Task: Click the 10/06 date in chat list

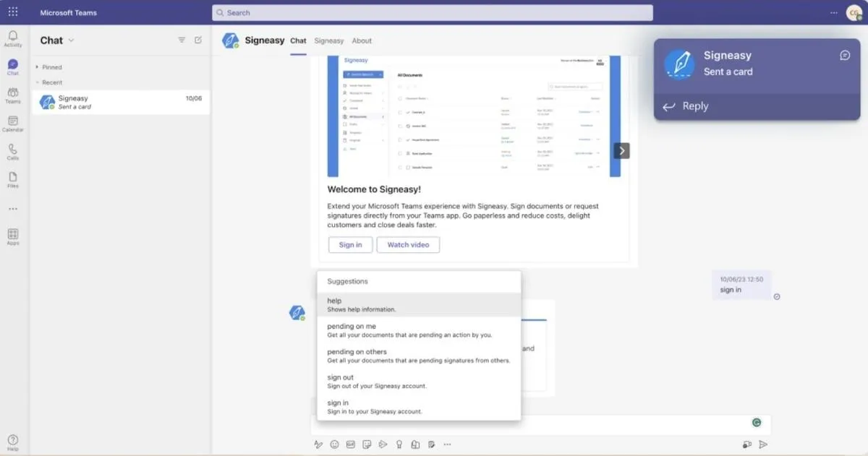Action: [x=194, y=98]
